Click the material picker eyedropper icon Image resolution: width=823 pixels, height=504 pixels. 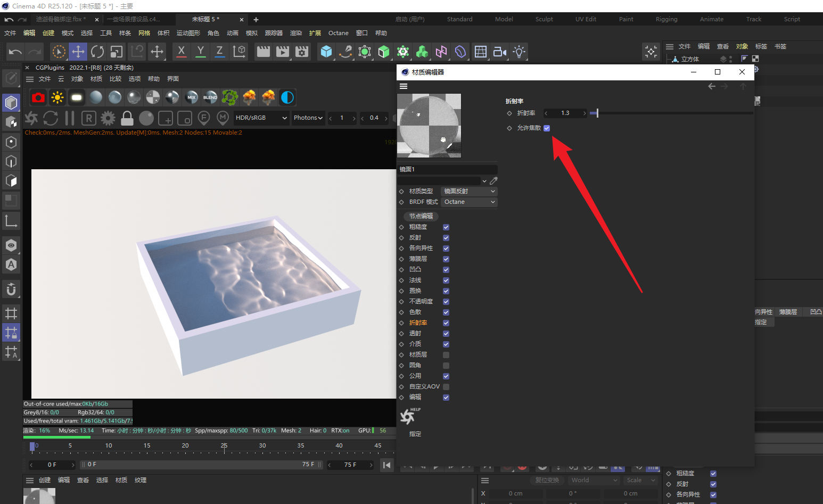pos(493,181)
